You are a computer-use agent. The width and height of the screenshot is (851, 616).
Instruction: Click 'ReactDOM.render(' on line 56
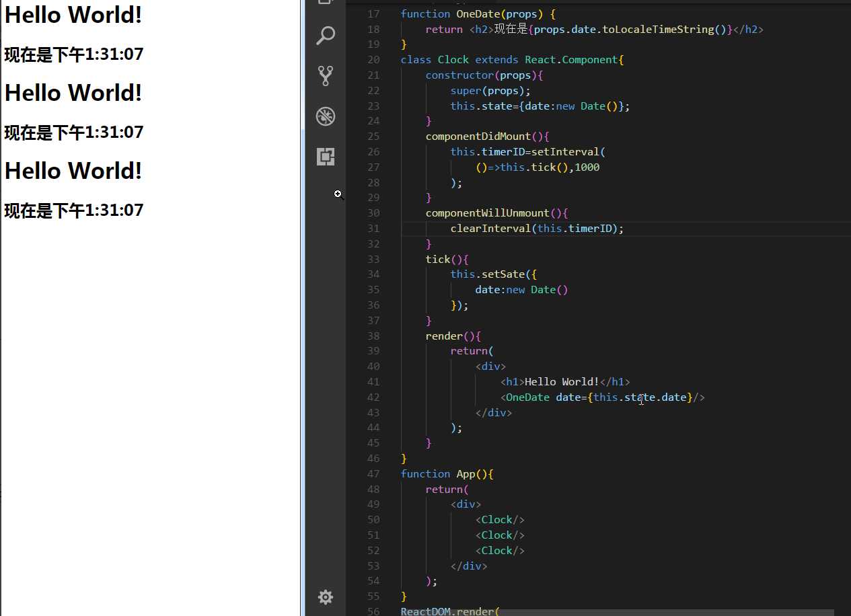(x=450, y=611)
